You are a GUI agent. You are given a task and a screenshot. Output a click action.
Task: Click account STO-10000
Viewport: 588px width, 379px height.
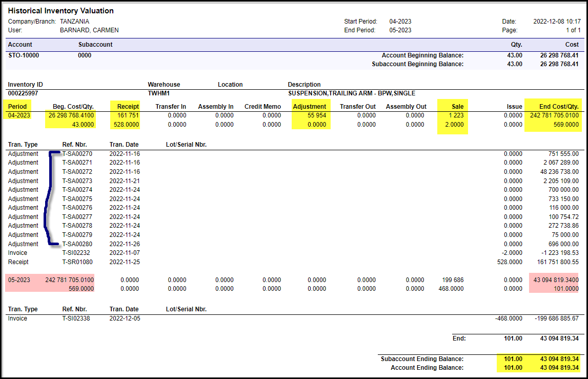(x=24, y=55)
